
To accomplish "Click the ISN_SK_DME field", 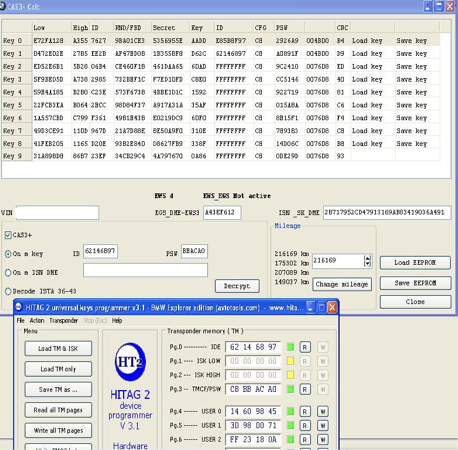I will pos(387,213).
